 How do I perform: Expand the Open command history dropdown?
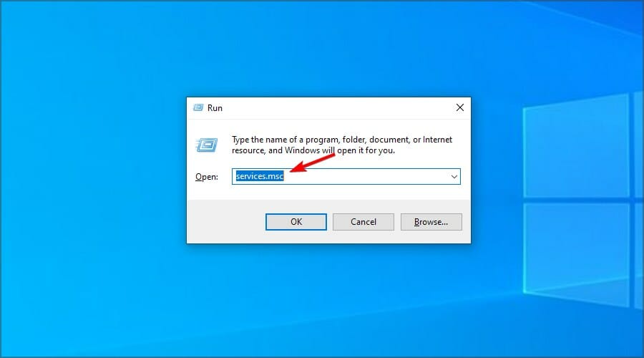click(454, 177)
